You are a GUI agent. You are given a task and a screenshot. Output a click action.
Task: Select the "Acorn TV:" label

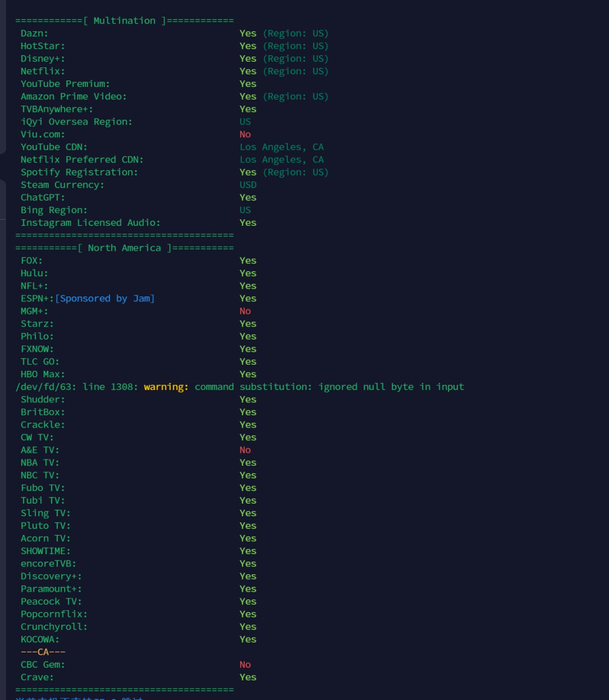tap(45, 538)
